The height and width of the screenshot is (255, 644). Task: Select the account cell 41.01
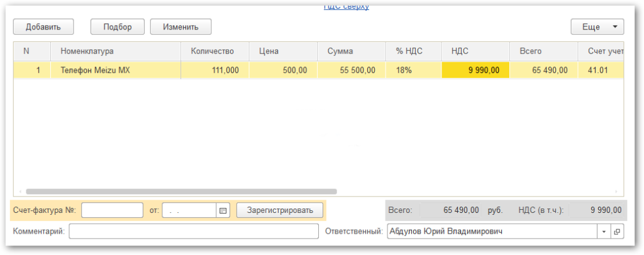click(x=601, y=70)
